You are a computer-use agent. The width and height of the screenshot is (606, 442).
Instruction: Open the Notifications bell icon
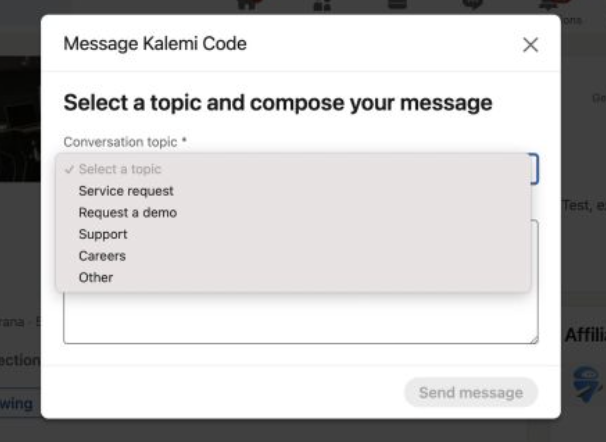tap(553, 5)
